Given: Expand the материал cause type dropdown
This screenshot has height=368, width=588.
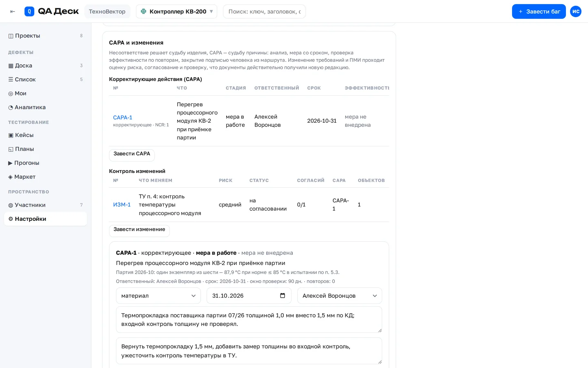Looking at the screenshot, I should (158, 296).
